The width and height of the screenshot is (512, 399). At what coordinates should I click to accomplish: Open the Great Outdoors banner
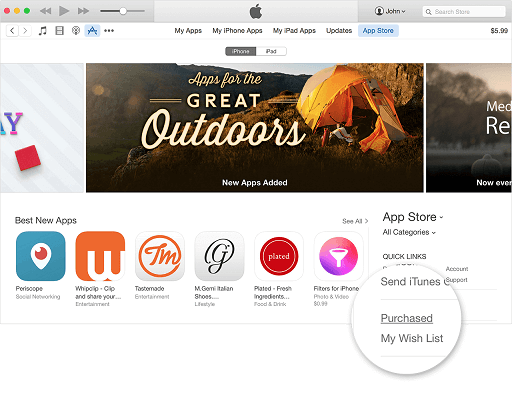pos(255,128)
